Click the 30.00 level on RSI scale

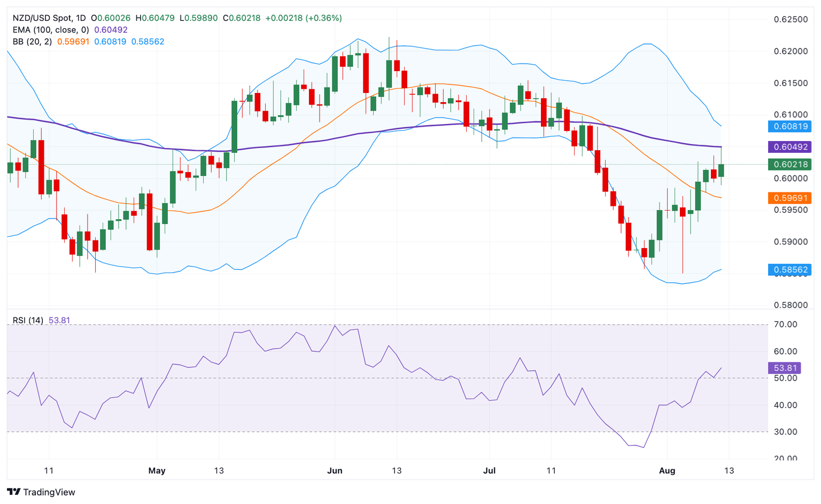point(785,432)
